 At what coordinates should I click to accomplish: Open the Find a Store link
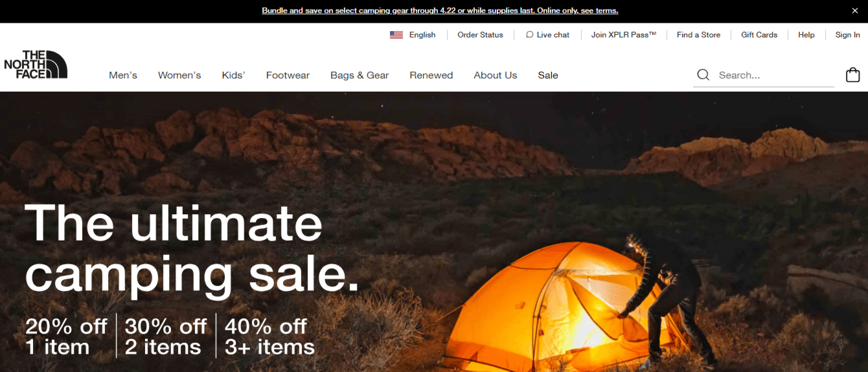click(698, 35)
